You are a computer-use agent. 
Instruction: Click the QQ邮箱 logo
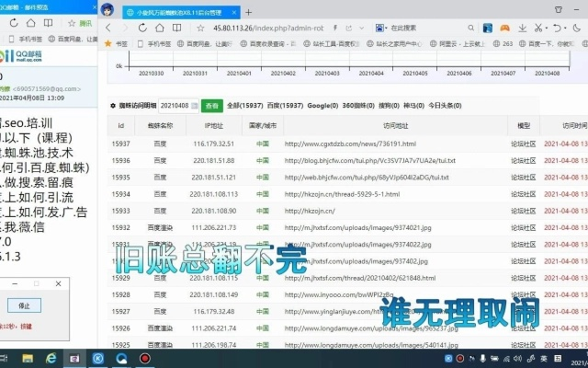pos(22,56)
